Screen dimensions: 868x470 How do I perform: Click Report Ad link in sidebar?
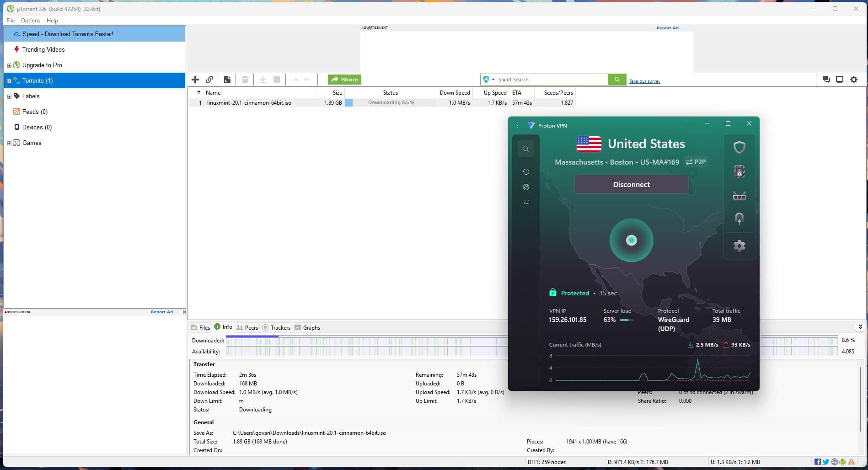click(162, 312)
